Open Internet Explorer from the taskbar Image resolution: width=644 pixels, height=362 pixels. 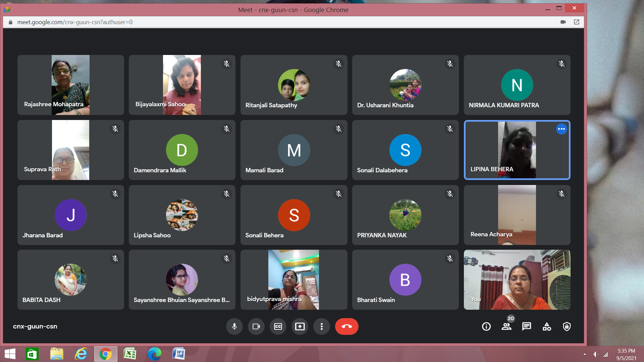[x=81, y=354]
